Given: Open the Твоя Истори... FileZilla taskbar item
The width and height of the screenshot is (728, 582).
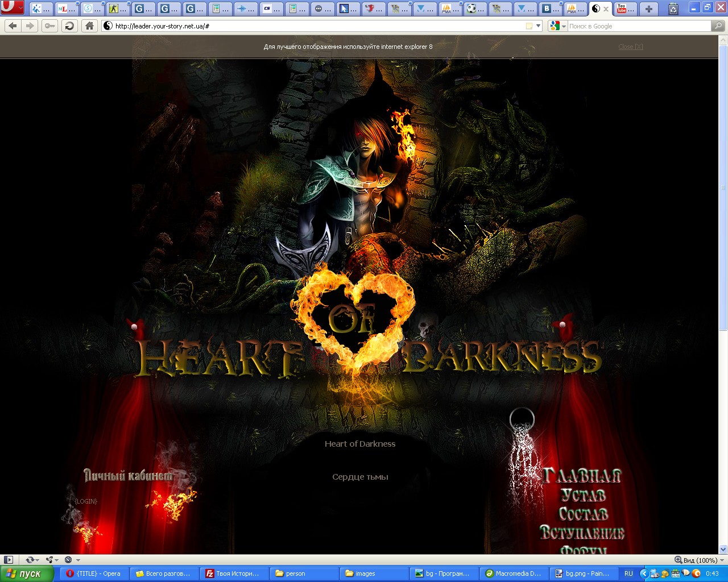Looking at the screenshot, I should pyautogui.click(x=234, y=573).
